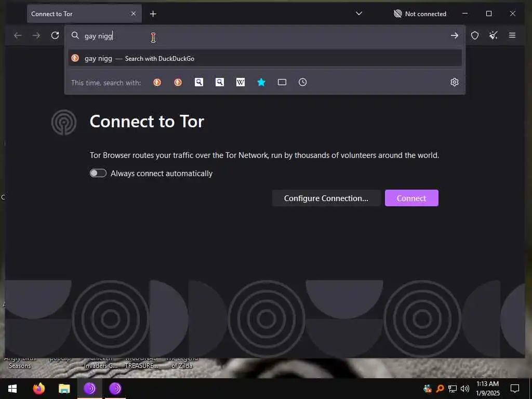Click the purple Connect button
Viewport: 532px width, 399px height.
[411, 198]
